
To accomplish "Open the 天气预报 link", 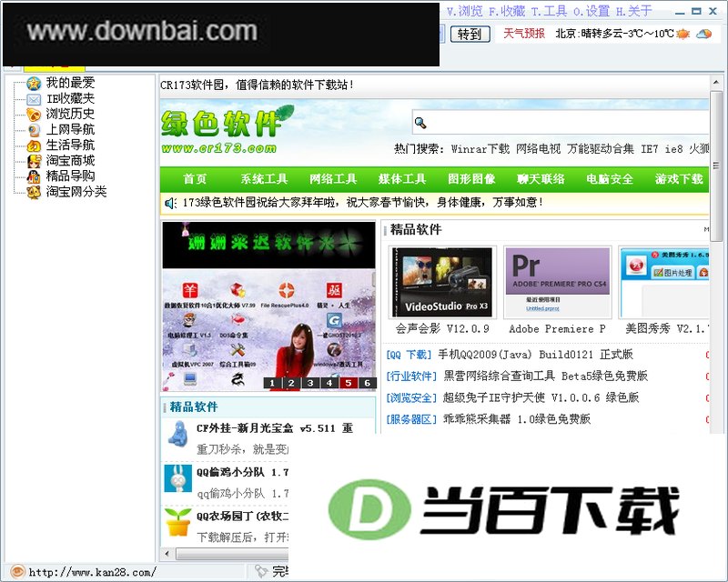I will [x=524, y=34].
